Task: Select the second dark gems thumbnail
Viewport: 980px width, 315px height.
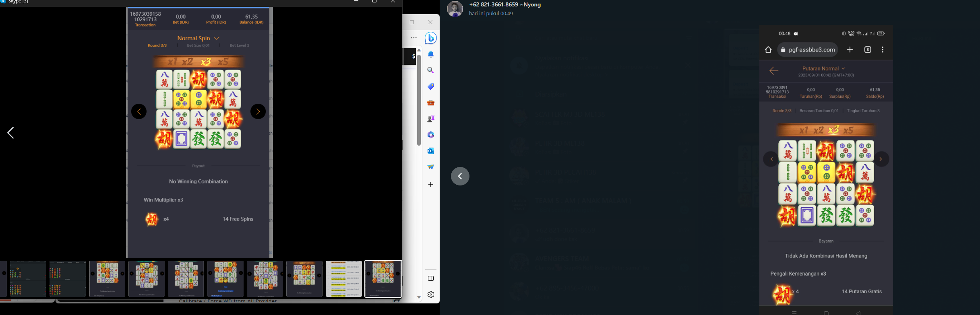Action: pyautogui.click(x=68, y=279)
